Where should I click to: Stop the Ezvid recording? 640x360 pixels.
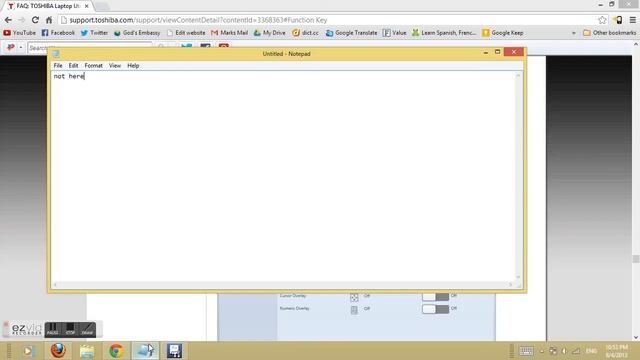70,329
